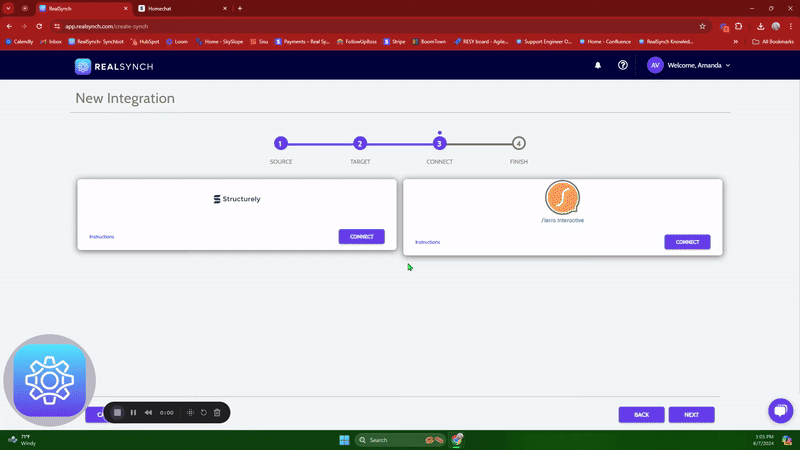Go back to the previous step

coord(641,415)
